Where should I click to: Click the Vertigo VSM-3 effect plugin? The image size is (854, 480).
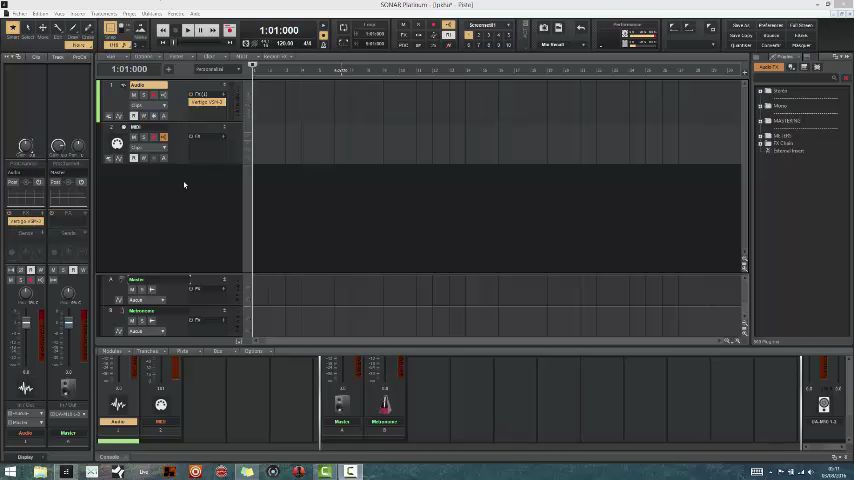tap(207, 102)
